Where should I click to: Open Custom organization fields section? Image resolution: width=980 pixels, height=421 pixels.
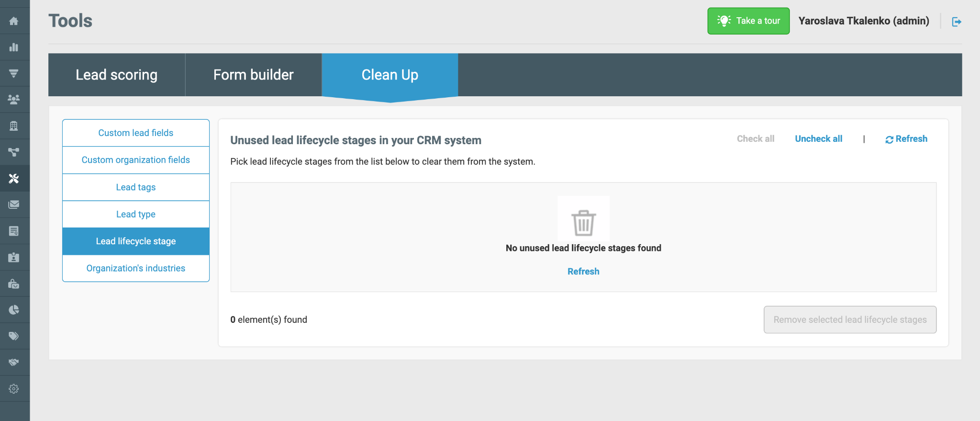136,160
